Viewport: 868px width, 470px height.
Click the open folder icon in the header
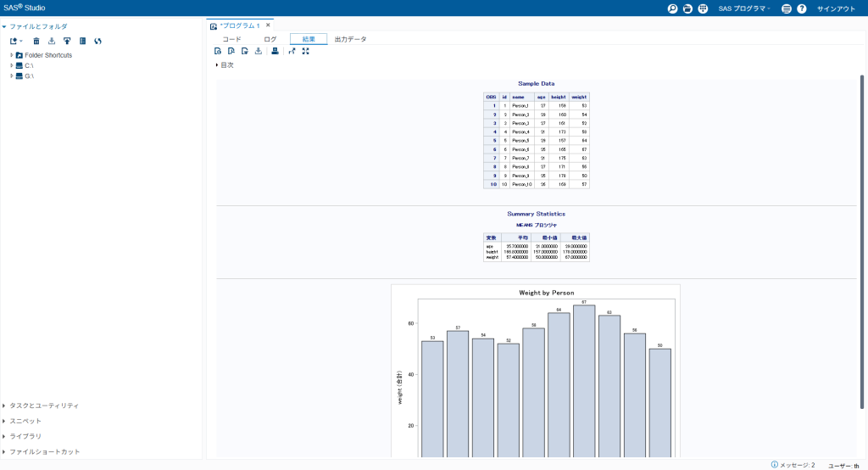687,8
